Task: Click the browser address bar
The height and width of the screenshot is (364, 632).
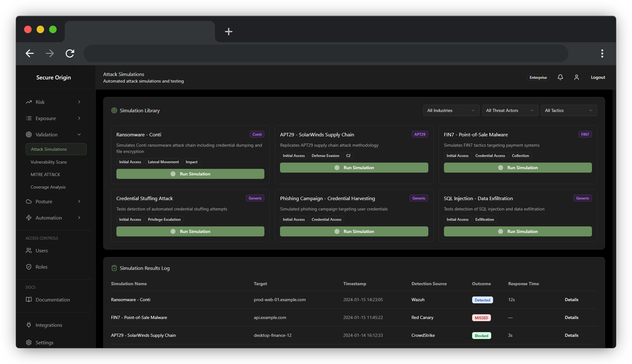Action: [x=325, y=53]
